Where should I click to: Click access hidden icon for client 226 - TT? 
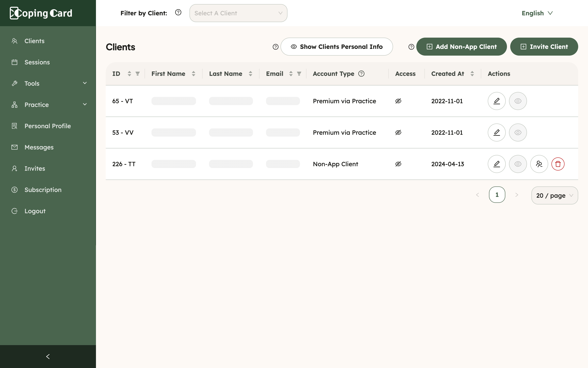coord(398,164)
